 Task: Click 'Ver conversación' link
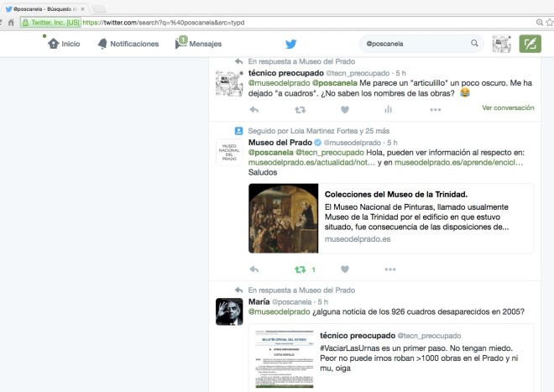(508, 107)
